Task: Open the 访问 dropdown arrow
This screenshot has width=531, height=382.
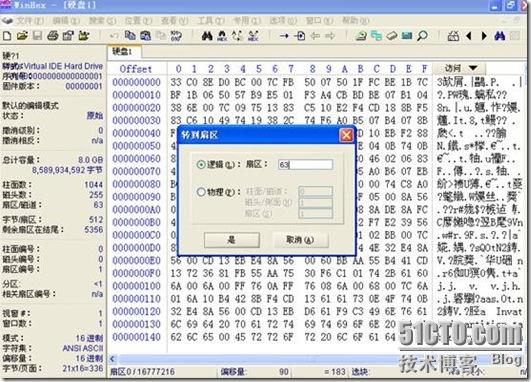Action: pos(473,68)
